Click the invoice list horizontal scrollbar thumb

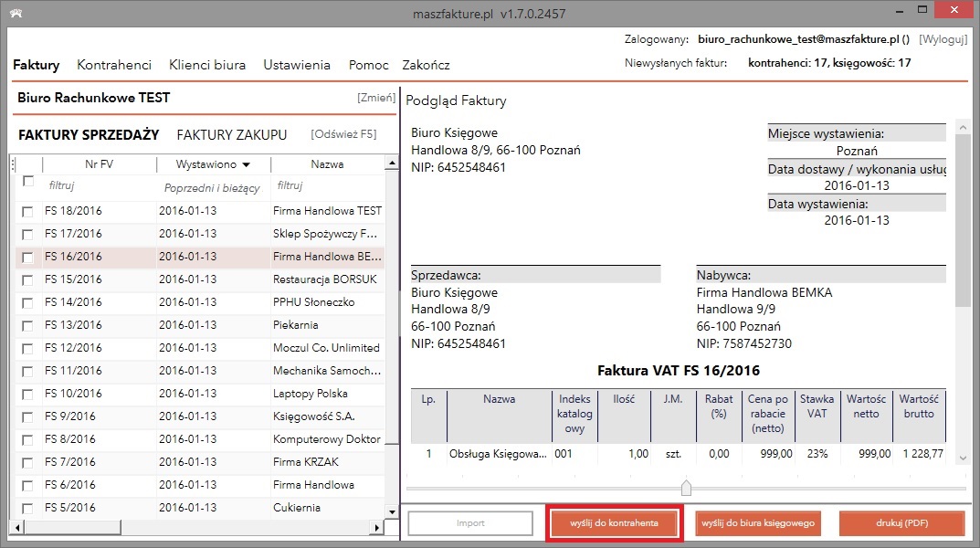pos(72,527)
